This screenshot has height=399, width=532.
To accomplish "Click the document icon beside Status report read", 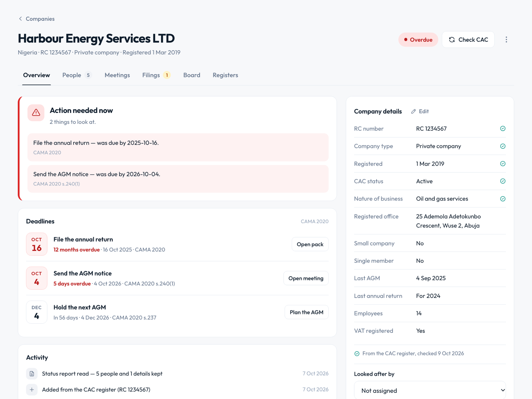I will click(x=32, y=374).
